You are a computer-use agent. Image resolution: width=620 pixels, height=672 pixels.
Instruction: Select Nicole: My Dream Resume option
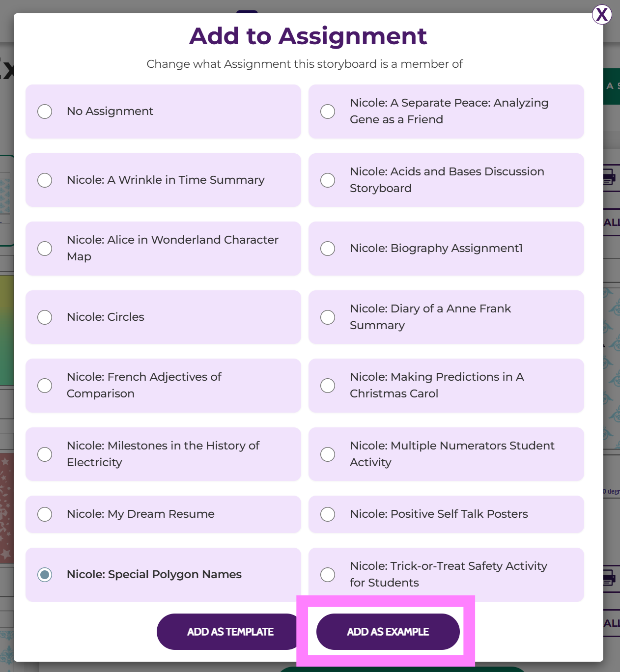click(45, 514)
